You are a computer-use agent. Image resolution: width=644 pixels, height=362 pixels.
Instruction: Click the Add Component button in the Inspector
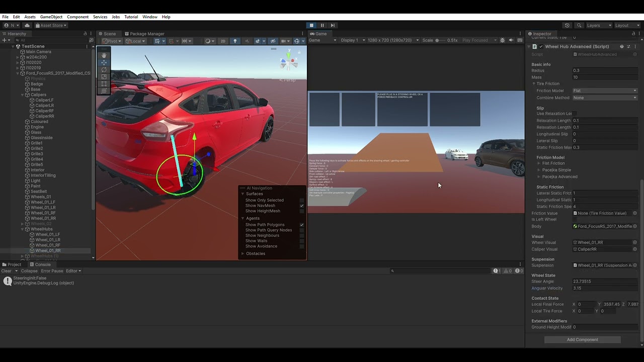[x=582, y=339]
